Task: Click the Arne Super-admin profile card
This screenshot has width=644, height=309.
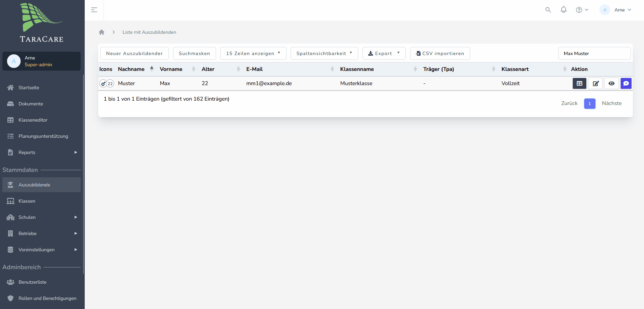Action: (x=42, y=61)
